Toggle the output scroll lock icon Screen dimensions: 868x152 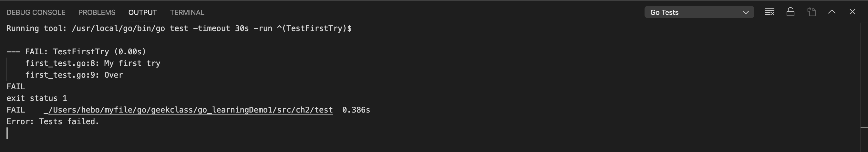click(x=790, y=12)
